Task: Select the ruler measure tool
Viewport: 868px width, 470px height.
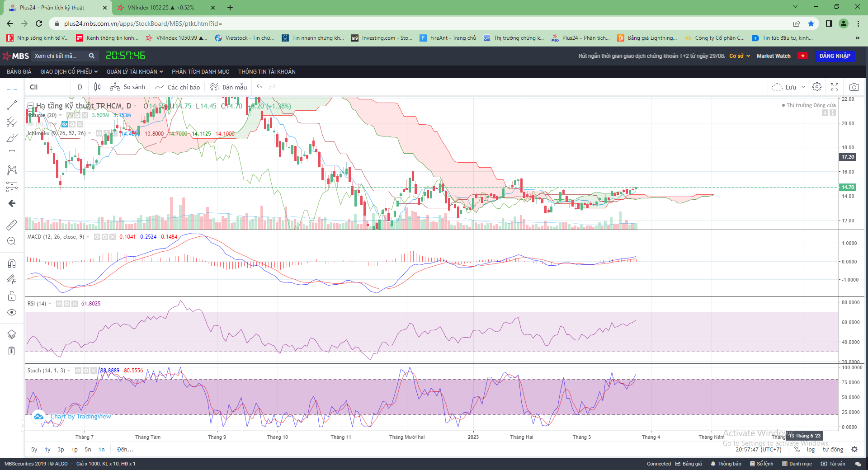Action: tap(12, 225)
